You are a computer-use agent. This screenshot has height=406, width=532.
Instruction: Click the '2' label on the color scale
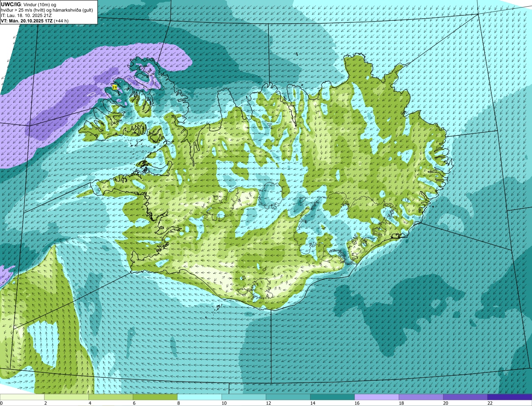(45, 403)
